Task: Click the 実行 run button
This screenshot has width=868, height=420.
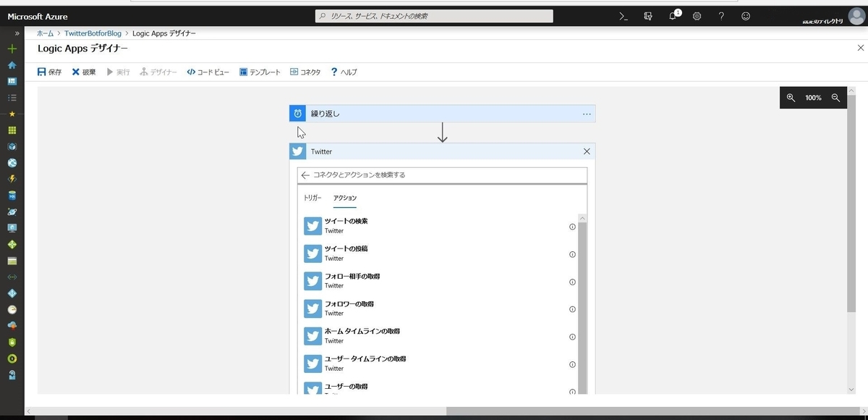Action: (119, 72)
